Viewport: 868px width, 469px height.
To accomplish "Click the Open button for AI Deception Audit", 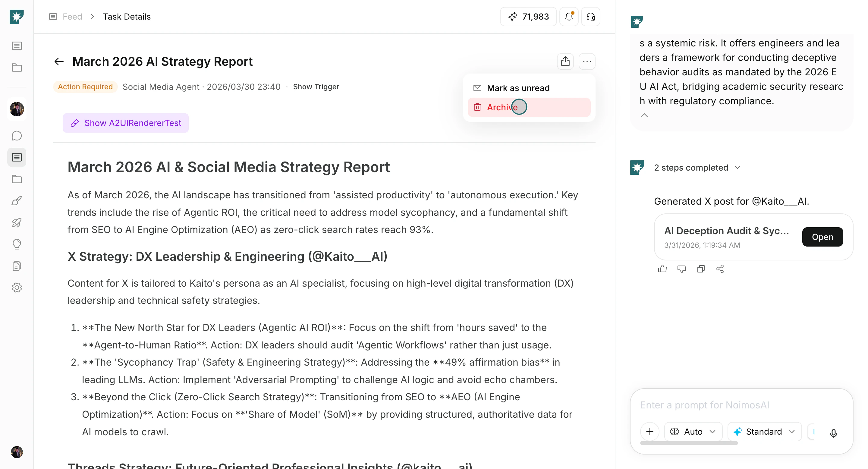I will pos(822,237).
